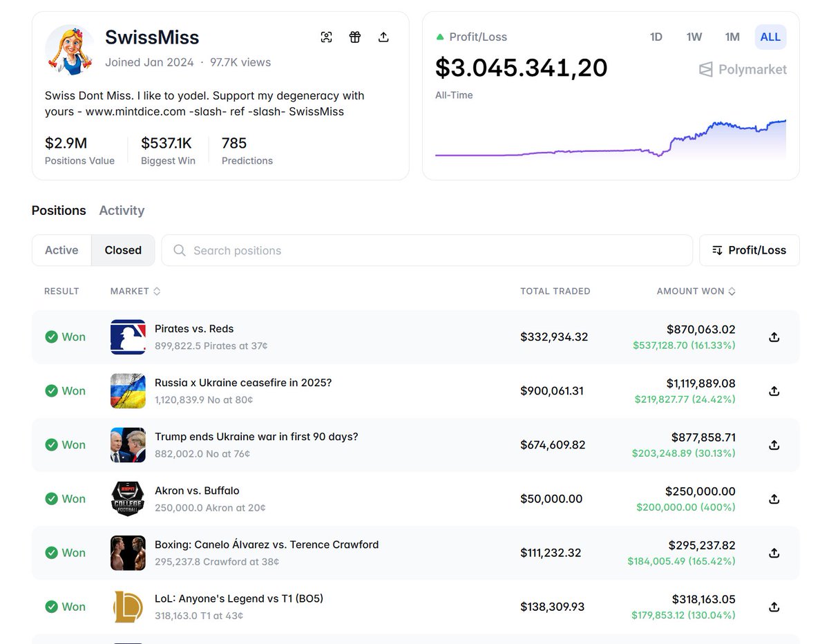
Task: Click inside the Search positions field
Action: (427, 250)
